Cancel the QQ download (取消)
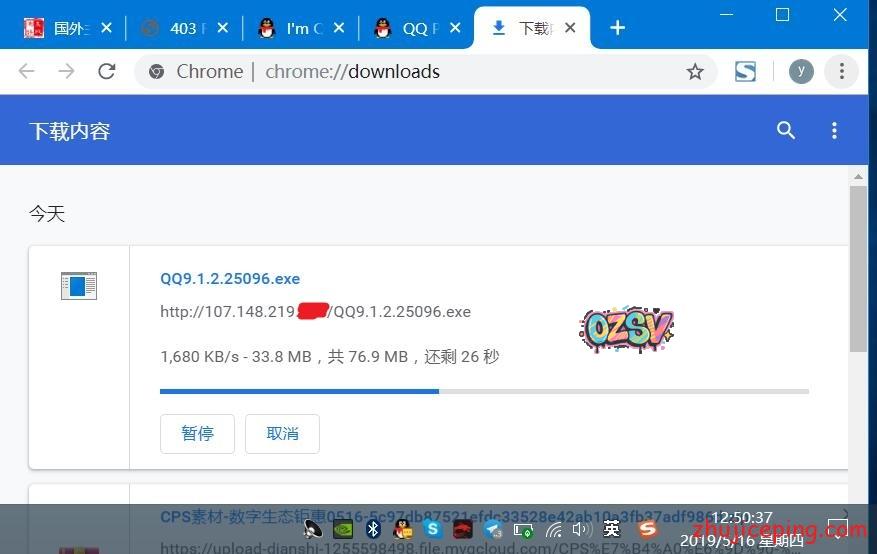This screenshot has width=877, height=554. [282, 434]
